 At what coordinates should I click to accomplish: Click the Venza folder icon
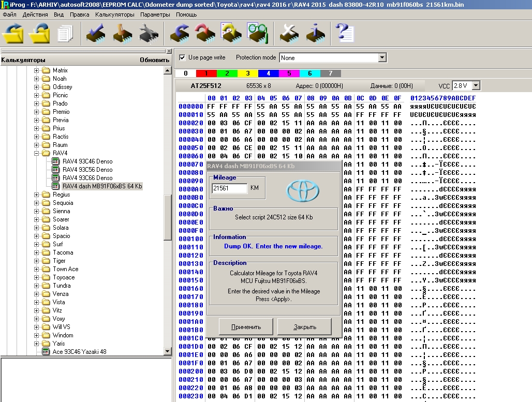click(x=46, y=294)
